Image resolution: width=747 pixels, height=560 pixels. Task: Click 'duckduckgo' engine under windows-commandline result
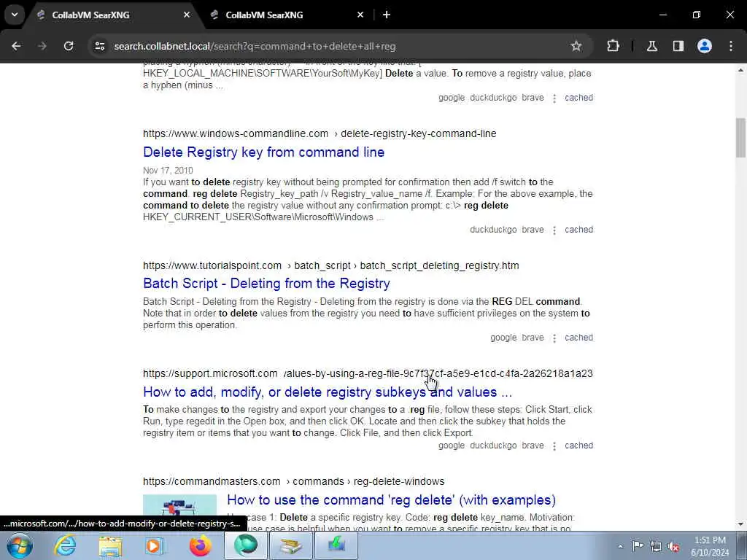(493, 230)
